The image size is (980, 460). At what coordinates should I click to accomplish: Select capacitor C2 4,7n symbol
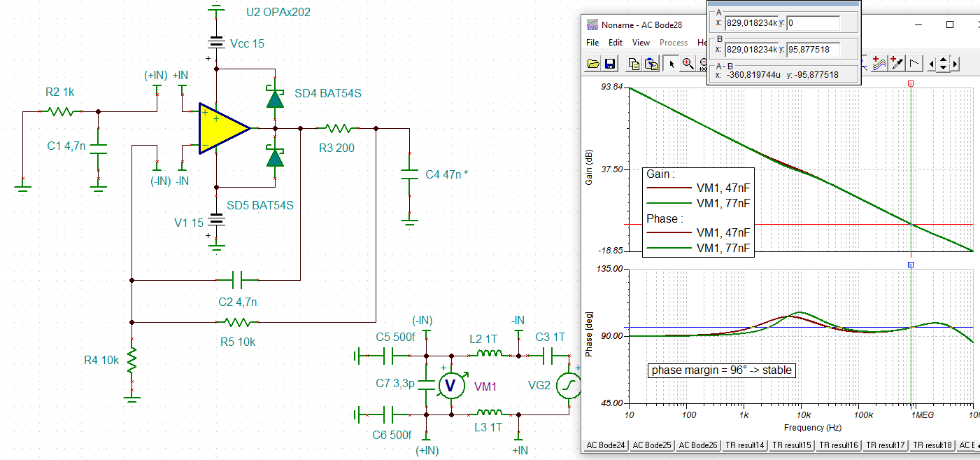coord(236,281)
